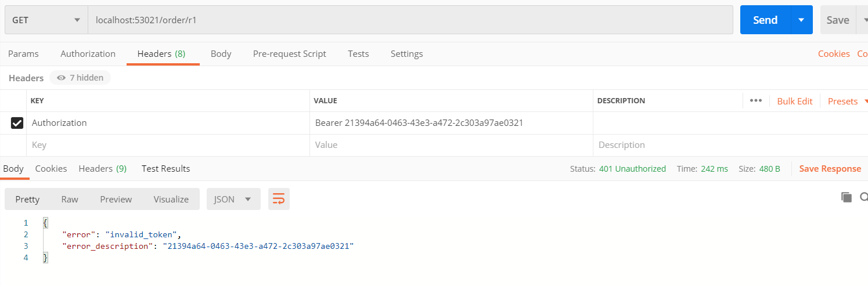Open the Pre-request Script tab
Screen dimensions: 868x286
(x=289, y=54)
